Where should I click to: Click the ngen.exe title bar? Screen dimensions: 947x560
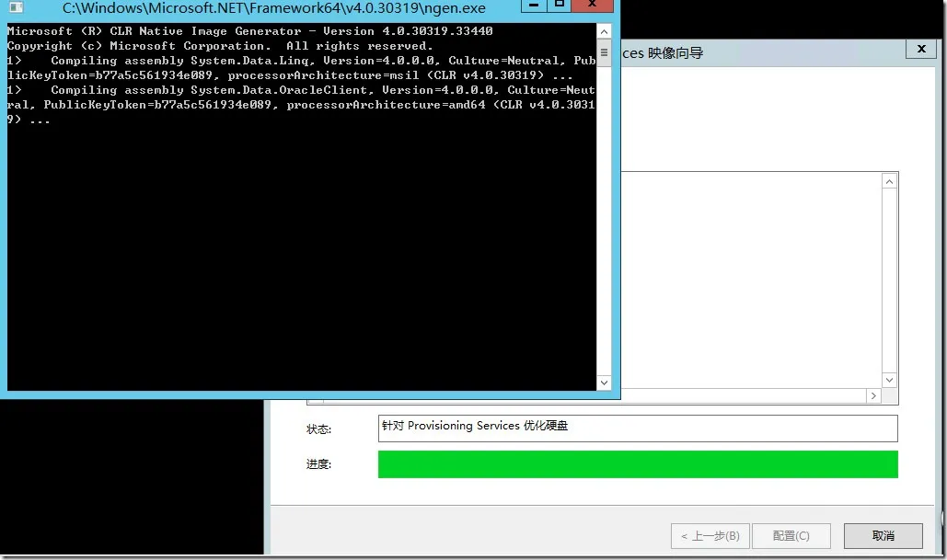tap(276, 7)
